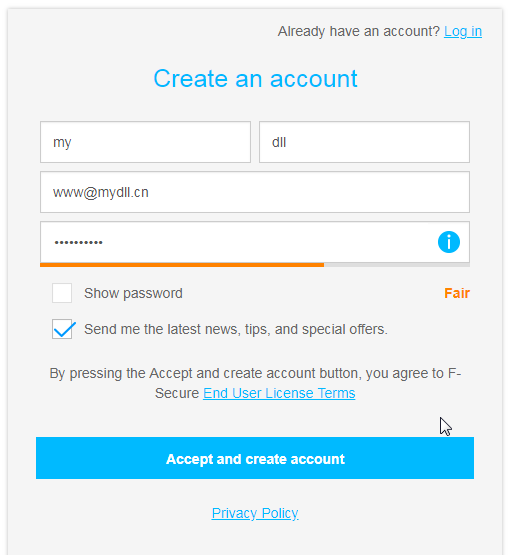Tick the Show password checkbox
Image resolution: width=508 pixels, height=555 pixels.
tap(62, 293)
